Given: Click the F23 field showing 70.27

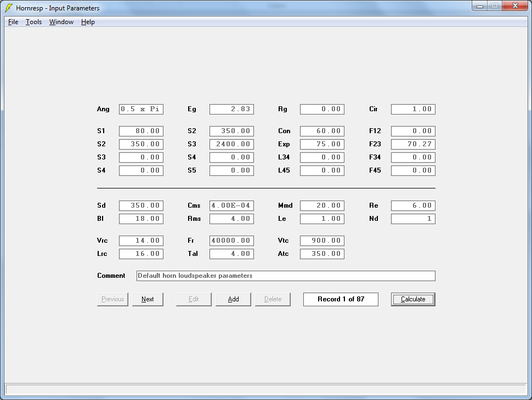Looking at the screenshot, I should point(413,144).
